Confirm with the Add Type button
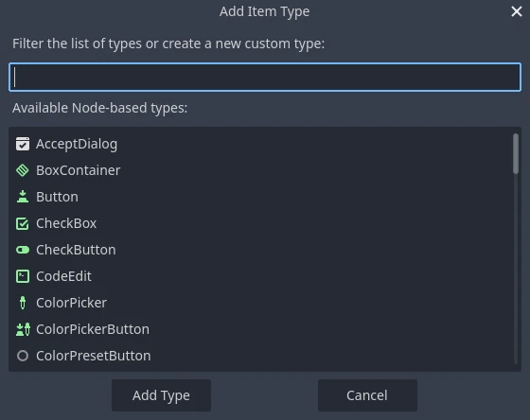 coord(161,395)
